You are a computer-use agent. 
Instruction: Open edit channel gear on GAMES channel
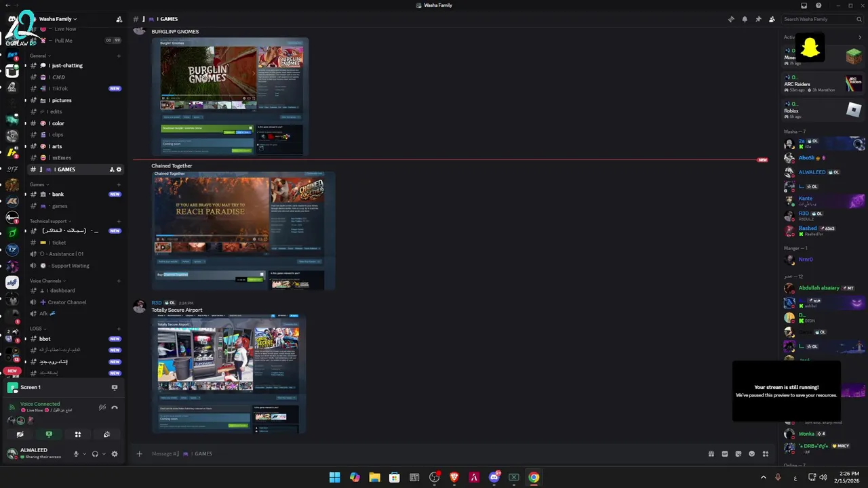[x=119, y=169]
